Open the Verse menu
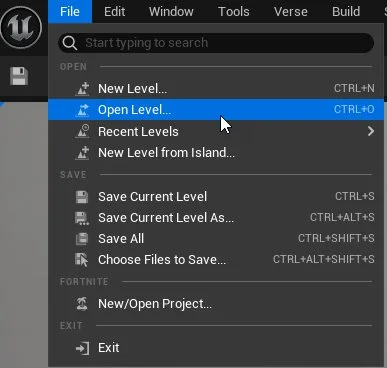 291,12
